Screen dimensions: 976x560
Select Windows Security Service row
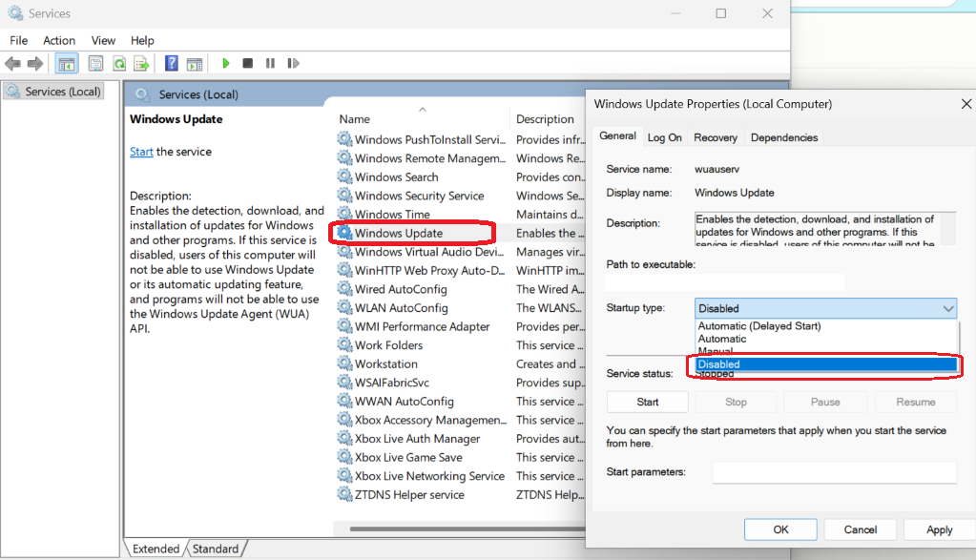coord(461,196)
